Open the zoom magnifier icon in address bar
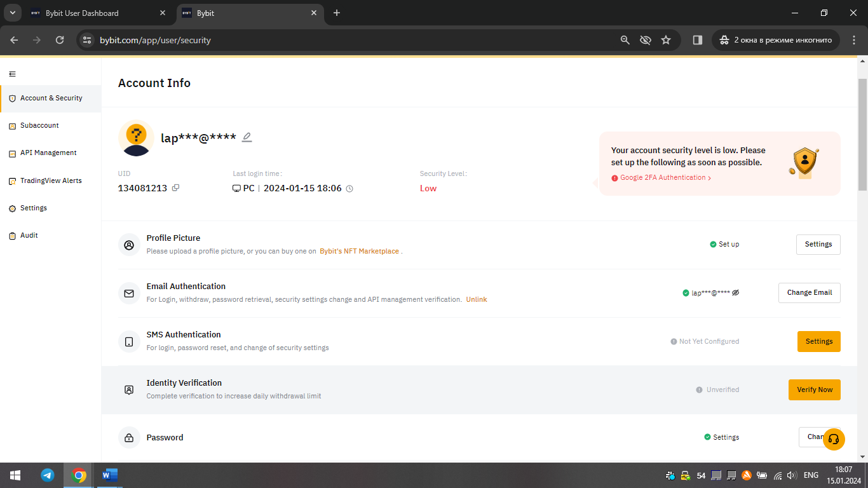 point(625,40)
